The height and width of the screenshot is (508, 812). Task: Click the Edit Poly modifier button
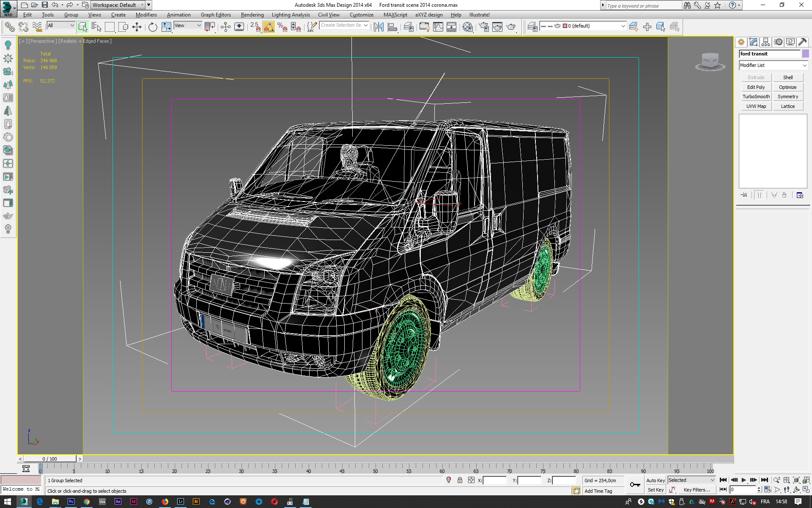coord(756,87)
